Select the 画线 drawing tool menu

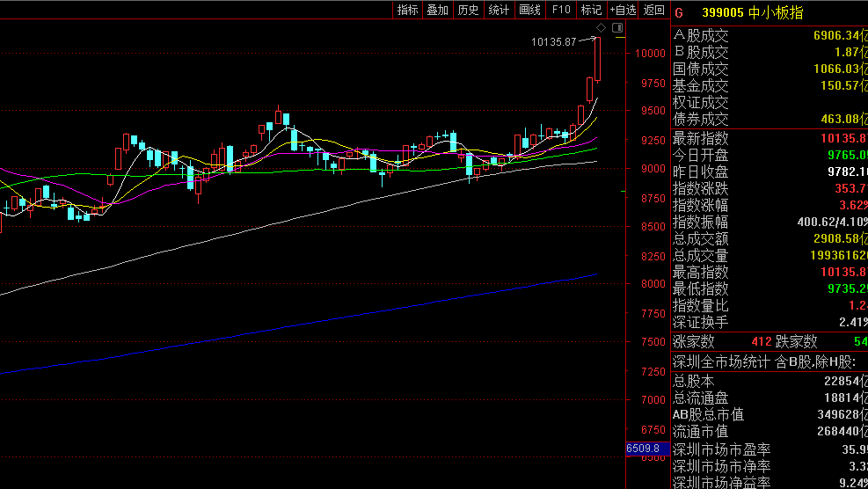point(529,10)
